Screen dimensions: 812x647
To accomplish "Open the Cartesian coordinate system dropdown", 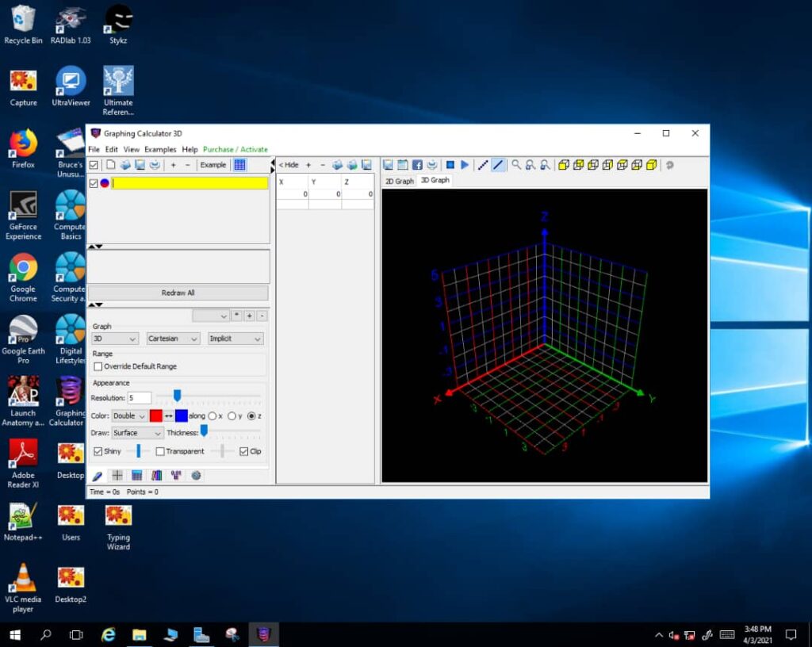I will click(172, 339).
